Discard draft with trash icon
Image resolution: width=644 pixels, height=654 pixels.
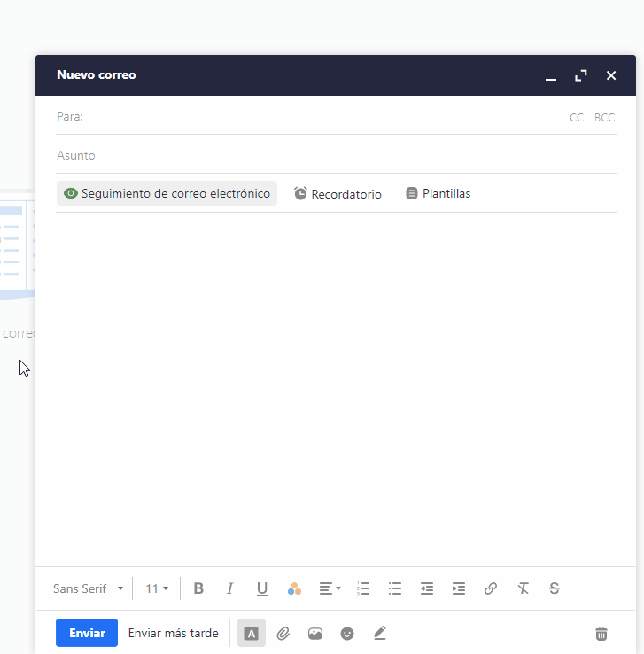601,634
